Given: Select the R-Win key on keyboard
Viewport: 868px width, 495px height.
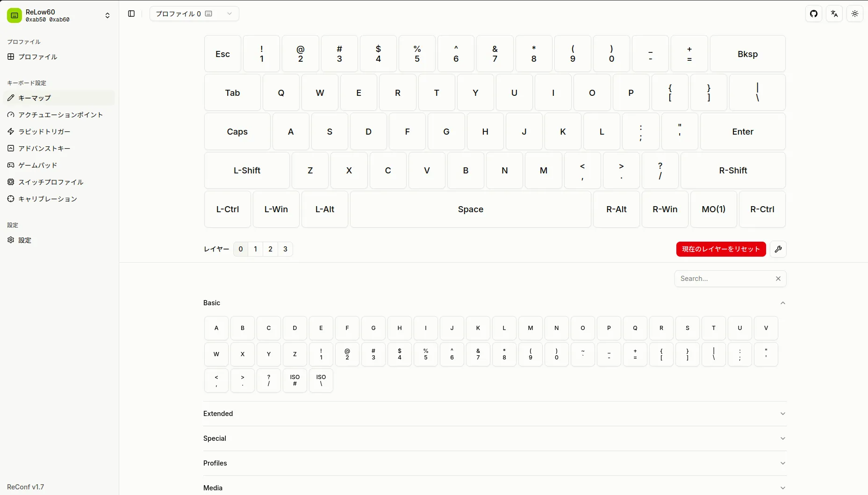Looking at the screenshot, I should (x=665, y=209).
